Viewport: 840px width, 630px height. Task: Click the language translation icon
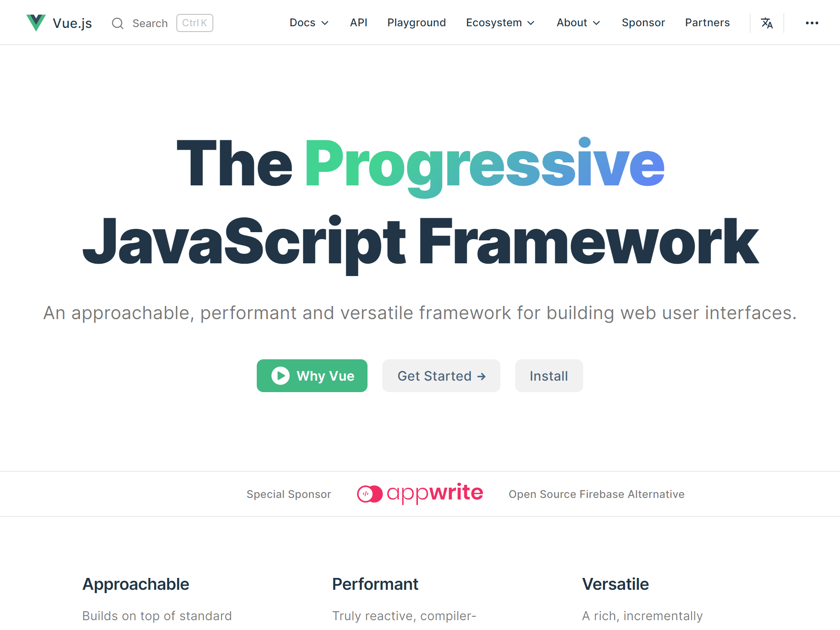767,23
